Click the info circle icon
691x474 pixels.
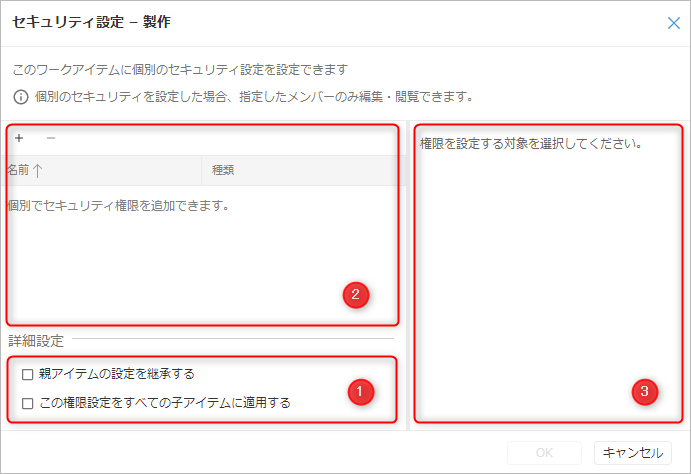pos(19,98)
